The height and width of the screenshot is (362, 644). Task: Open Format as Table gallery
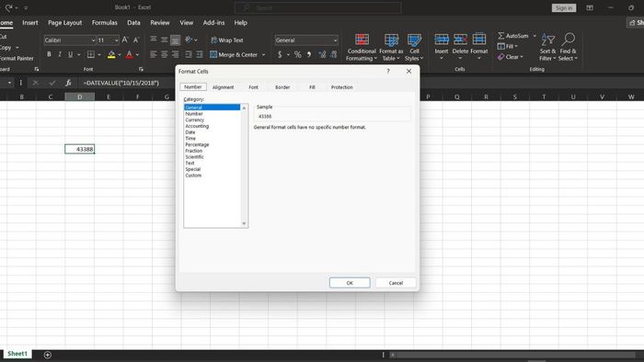(x=391, y=47)
